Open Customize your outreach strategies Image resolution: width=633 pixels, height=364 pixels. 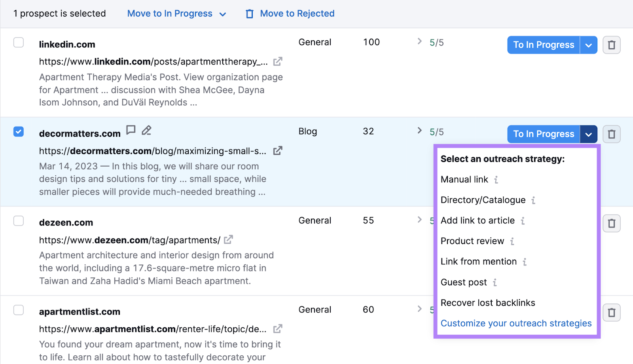pyautogui.click(x=516, y=323)
